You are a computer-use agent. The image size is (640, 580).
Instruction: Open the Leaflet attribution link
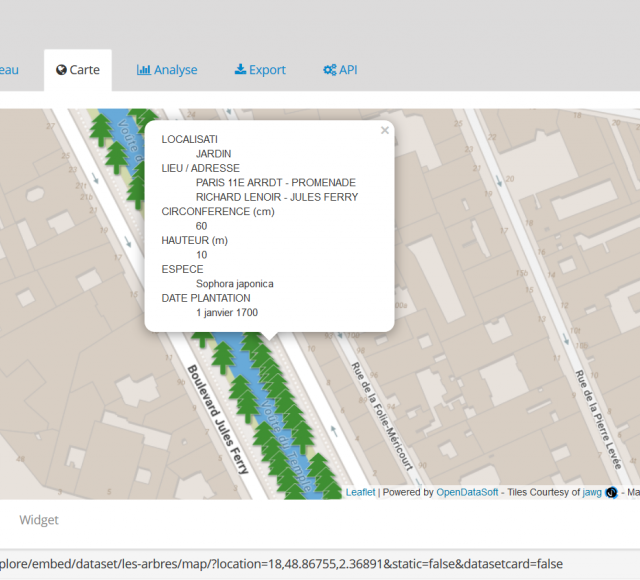[360, 492]
